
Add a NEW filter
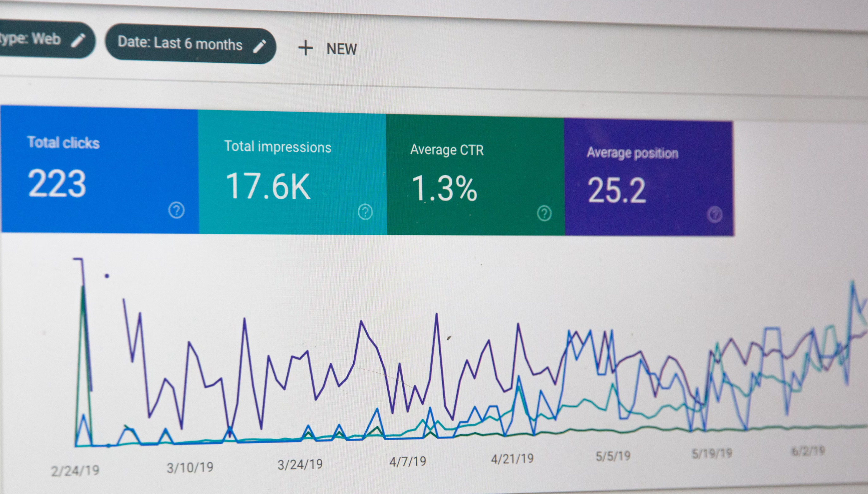(x=341, y=49)
